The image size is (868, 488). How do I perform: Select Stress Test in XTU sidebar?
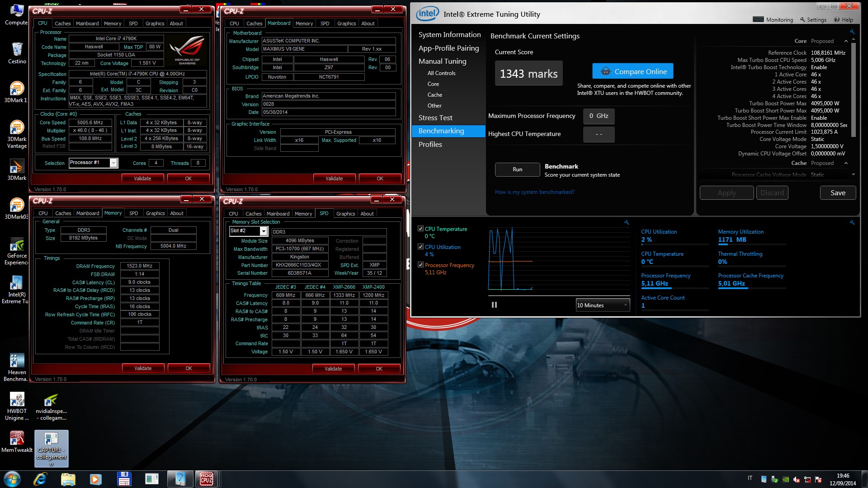435,117
